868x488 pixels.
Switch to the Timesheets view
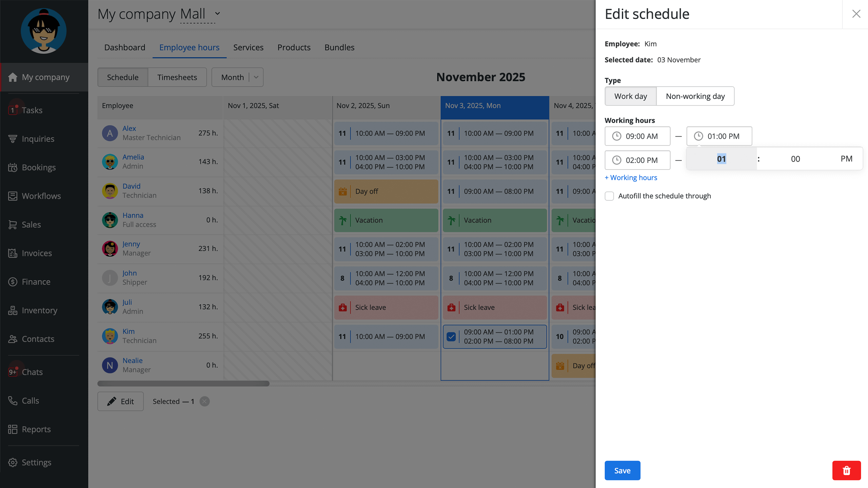177,77
